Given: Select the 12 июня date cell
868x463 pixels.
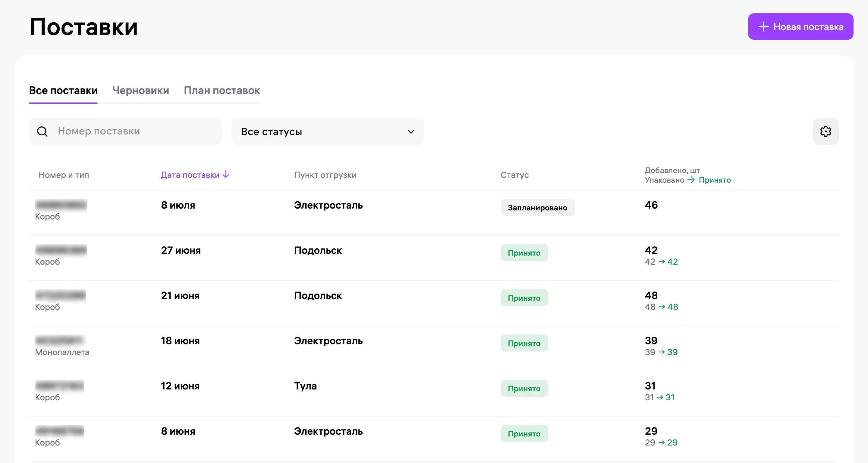Looking at the screenshot, I should tap(180, 386).
